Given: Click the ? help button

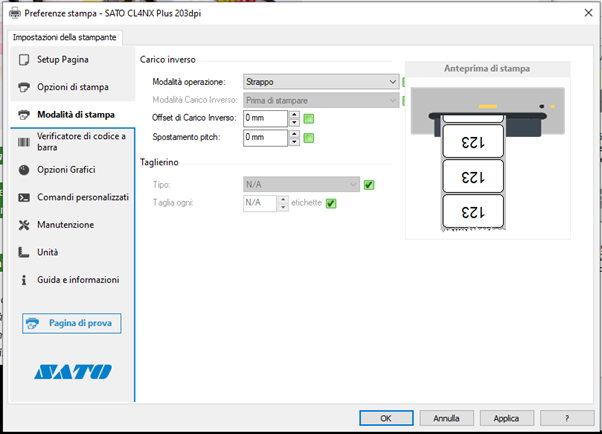Looking at the screenshot, I should [567, 418].
